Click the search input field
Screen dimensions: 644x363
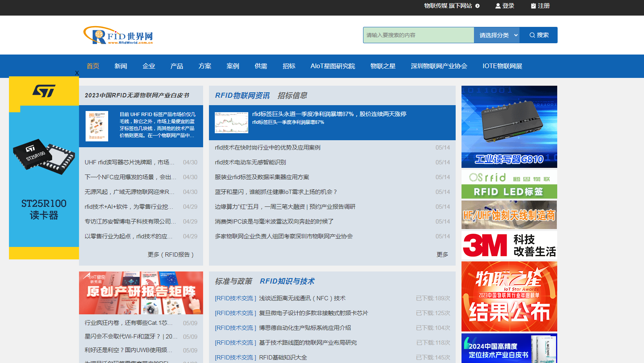(x=419, y=35)
